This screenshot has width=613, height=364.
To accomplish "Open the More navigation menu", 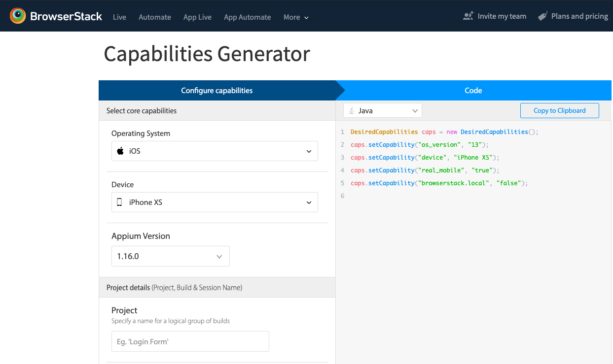I will pos(295,17).
